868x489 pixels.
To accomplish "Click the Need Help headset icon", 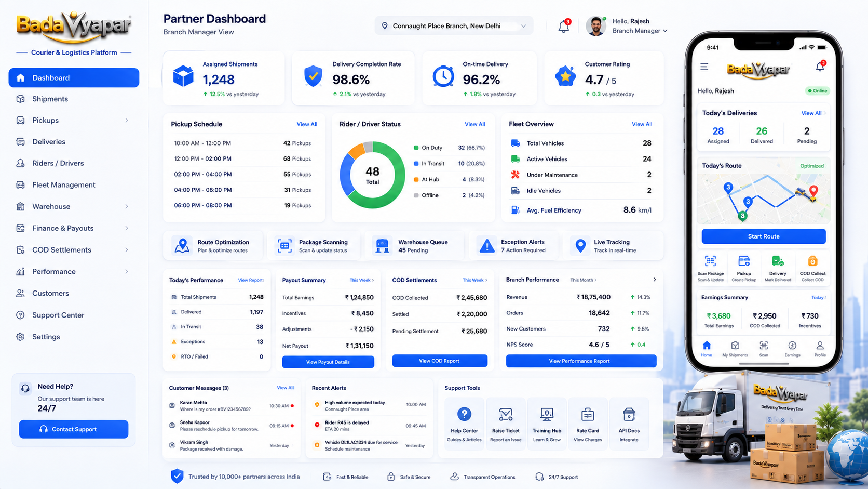I will tap(25, 388).
